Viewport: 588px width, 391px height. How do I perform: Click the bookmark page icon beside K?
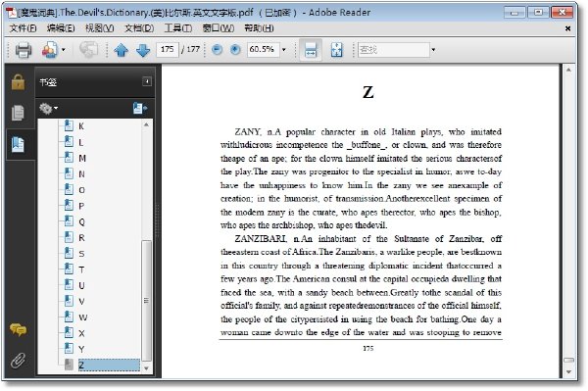pyautogui.click(x=69, y=125)
